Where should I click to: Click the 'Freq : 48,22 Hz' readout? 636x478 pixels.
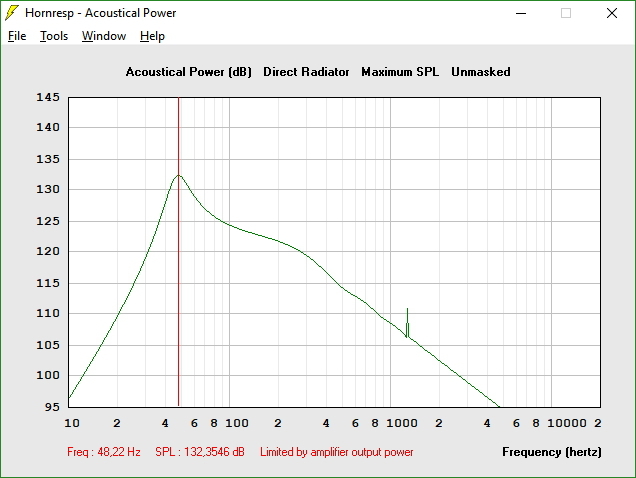click(x=104, y=452)
